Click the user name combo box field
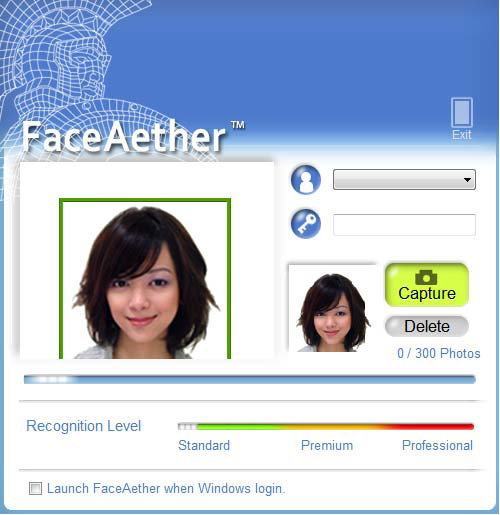The height and width of the screenshot is (515, 500). pyautogui.click(x=404, y=179)
